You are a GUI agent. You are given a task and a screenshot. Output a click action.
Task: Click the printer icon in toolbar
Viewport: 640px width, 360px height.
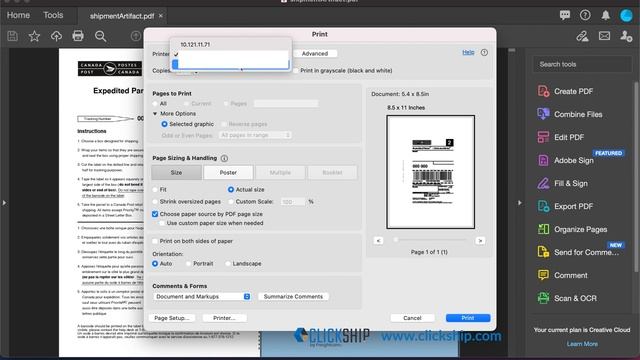[x=78, y=36]
